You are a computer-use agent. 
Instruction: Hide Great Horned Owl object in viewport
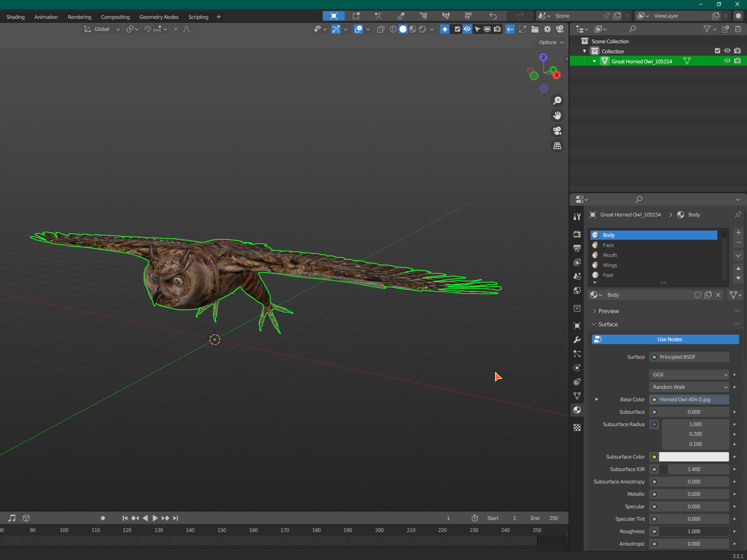pyautogui.click(x=727, y=61)
